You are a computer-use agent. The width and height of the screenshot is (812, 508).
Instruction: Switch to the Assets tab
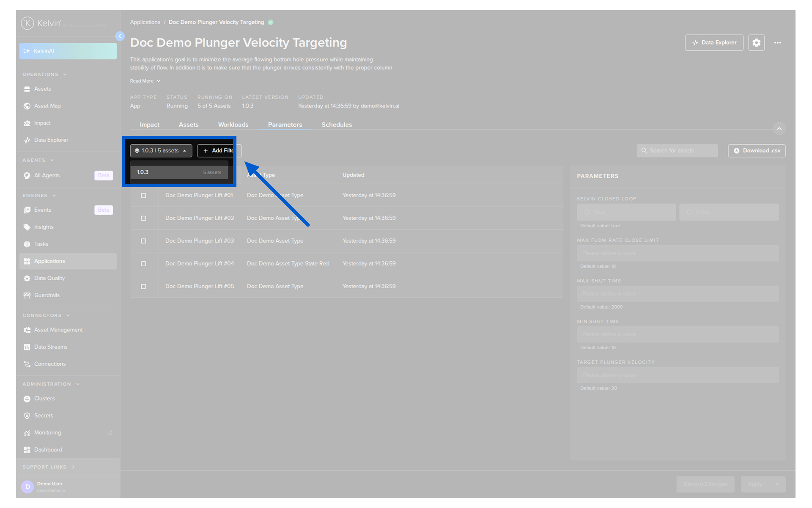189,125
